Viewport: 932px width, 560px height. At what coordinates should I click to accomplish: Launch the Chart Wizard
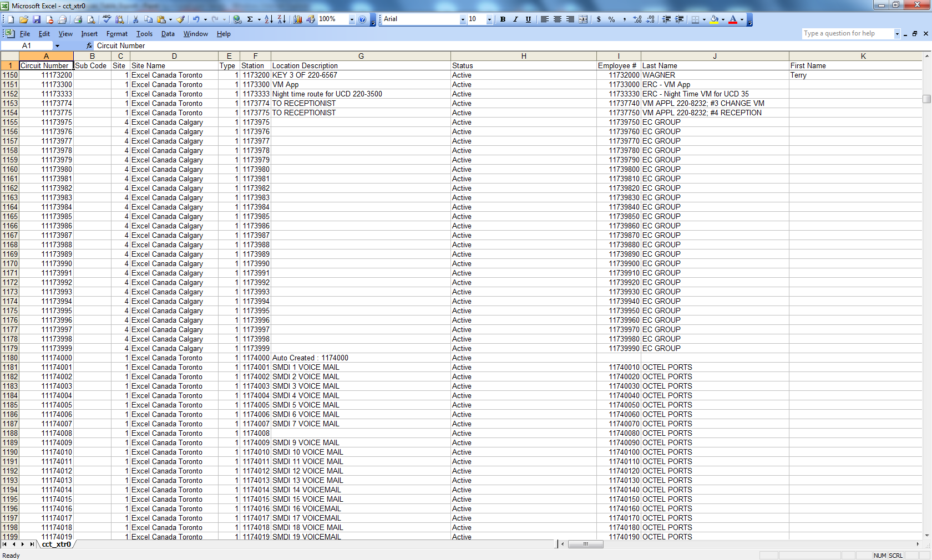[298, 19]
